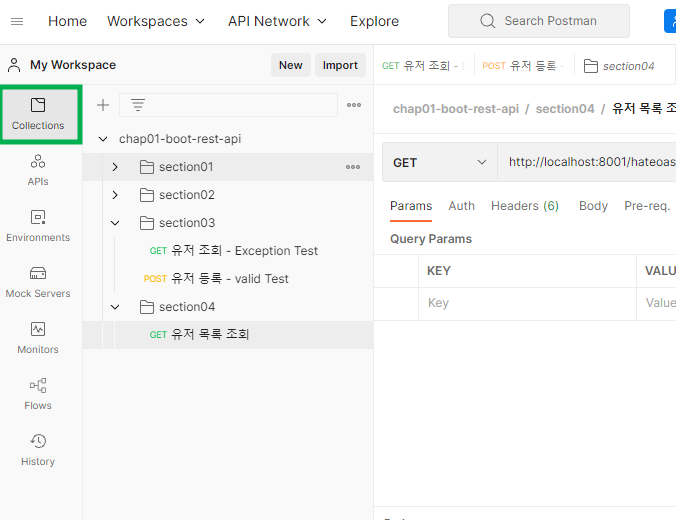Click the section04 folder icon in tree
This screenshot has height=520, width=676.
147,307
